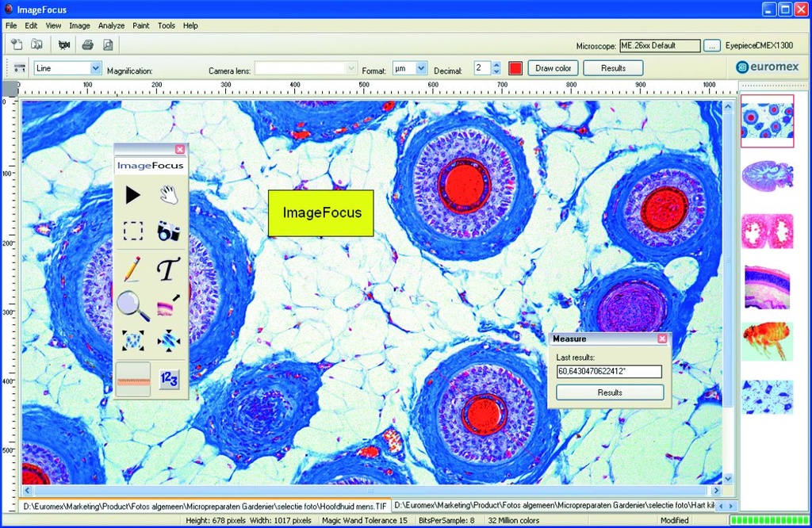Open the Tools menu
Screen dimensions: 812x528
167,25
